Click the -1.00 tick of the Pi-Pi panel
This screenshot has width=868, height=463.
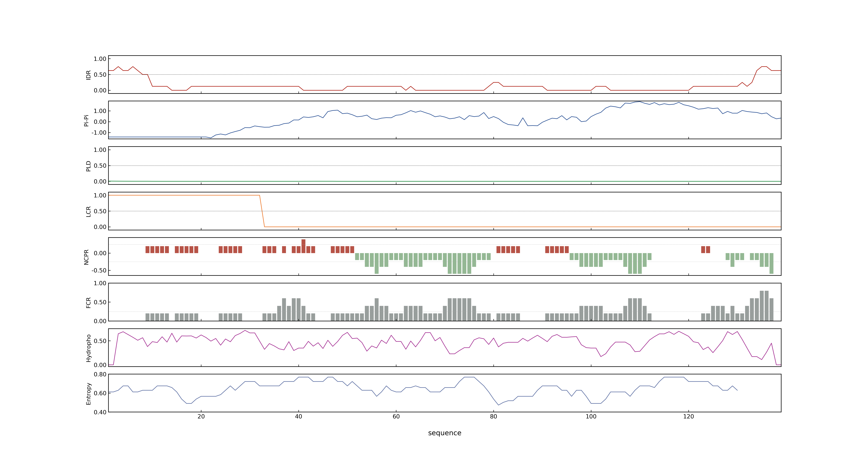[x=99, y=133]
